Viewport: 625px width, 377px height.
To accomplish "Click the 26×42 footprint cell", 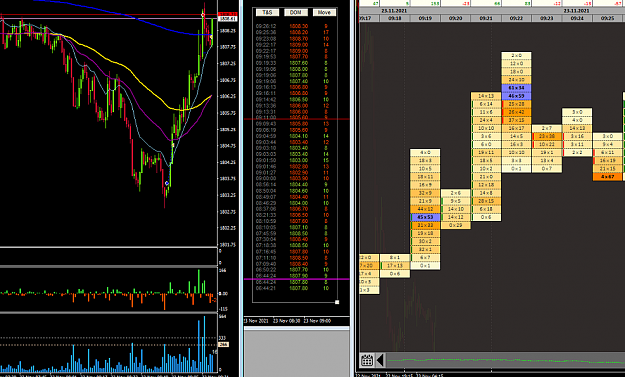I will (517, 112).
